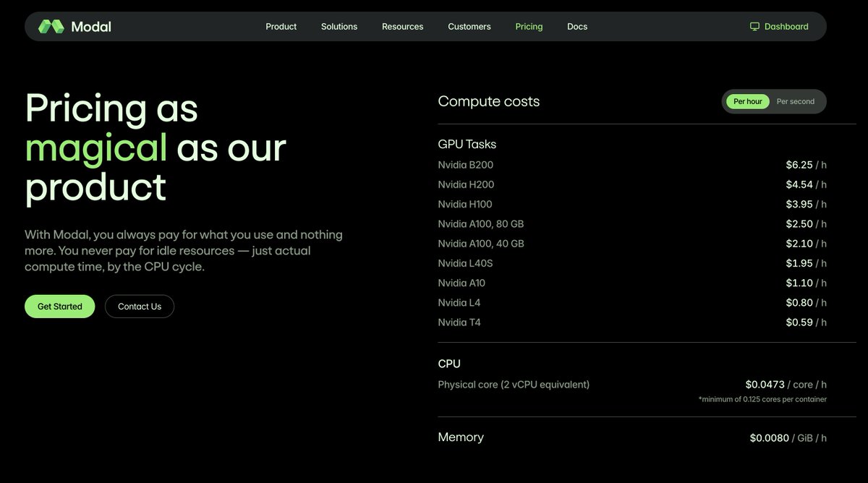The height and width of the screenshot is (483, 868).
Task: Select the Nvidia B200 row label
Action: tap(466, 165)
